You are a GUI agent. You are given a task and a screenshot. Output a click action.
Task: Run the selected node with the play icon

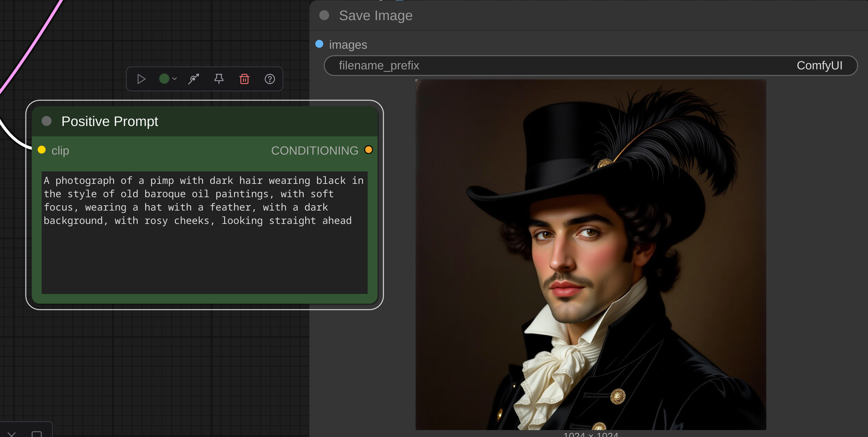pos(141,79)
